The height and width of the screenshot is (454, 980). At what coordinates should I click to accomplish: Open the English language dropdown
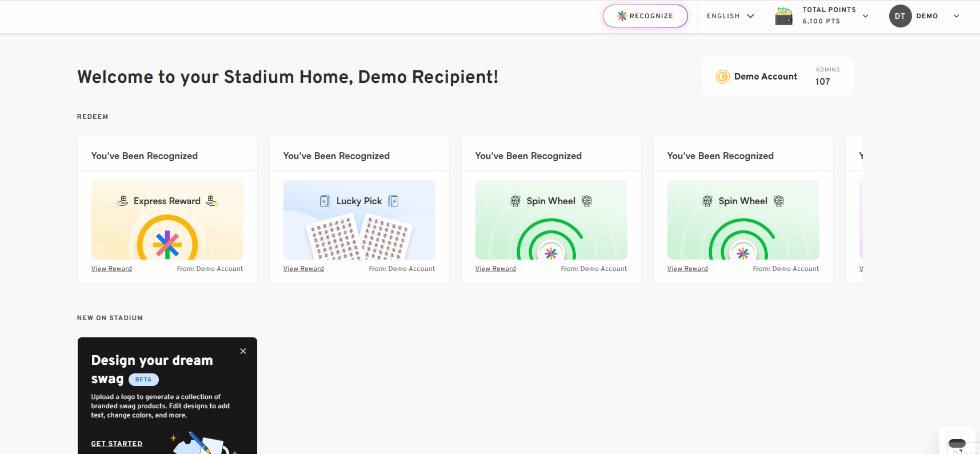730,16
